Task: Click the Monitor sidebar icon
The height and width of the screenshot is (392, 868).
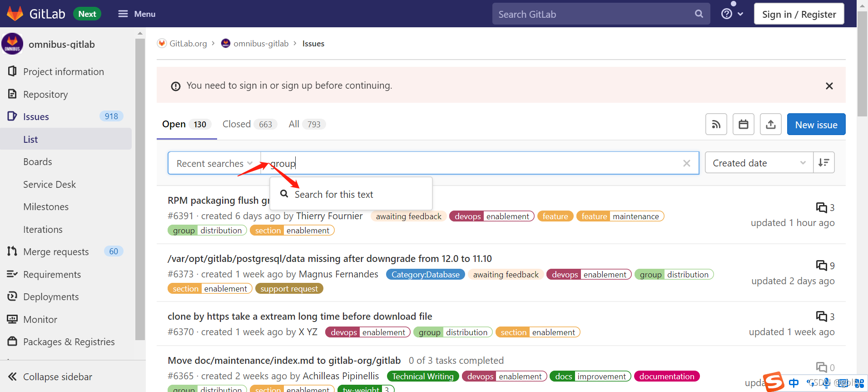Action: [x=12, y=319]
